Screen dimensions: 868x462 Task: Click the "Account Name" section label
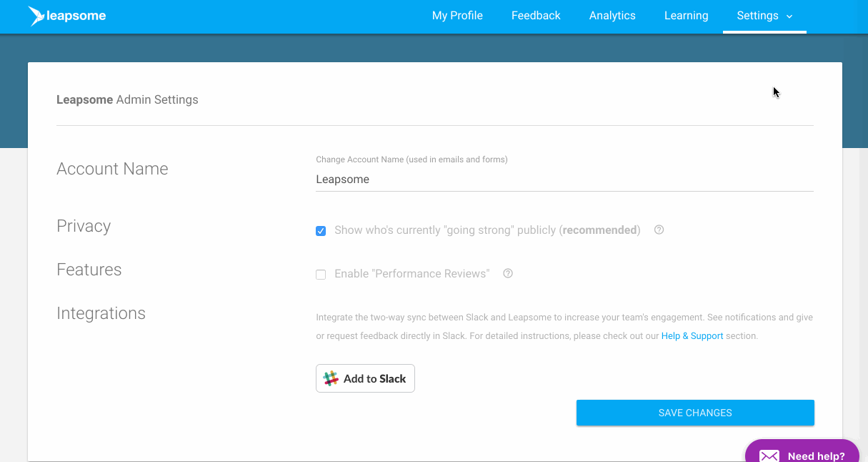click(x=112, y=169)
